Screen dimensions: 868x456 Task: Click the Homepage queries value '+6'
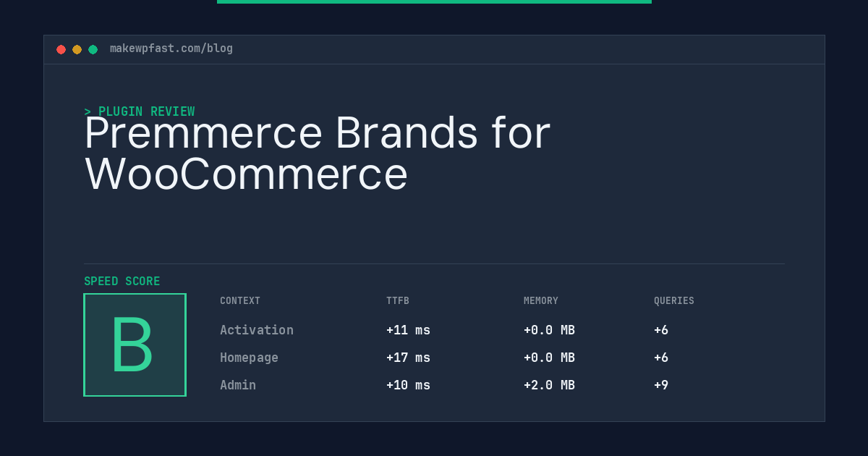(661, 358)
